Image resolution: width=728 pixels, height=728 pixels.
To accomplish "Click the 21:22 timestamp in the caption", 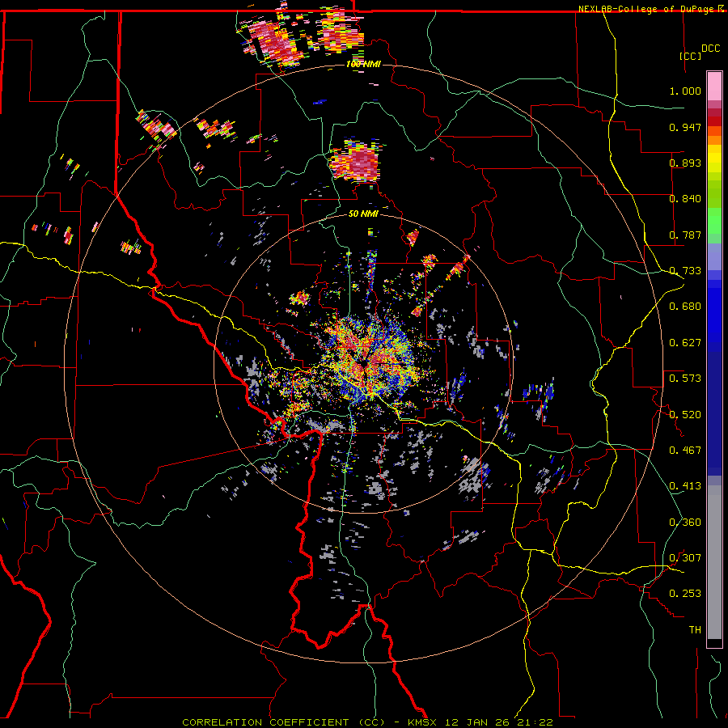I will (534, 722).
